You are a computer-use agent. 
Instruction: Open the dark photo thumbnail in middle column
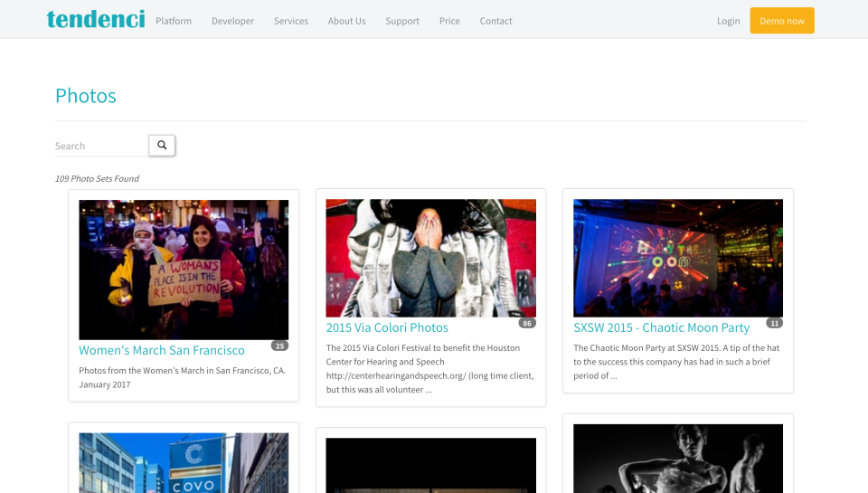click(430, 465)
